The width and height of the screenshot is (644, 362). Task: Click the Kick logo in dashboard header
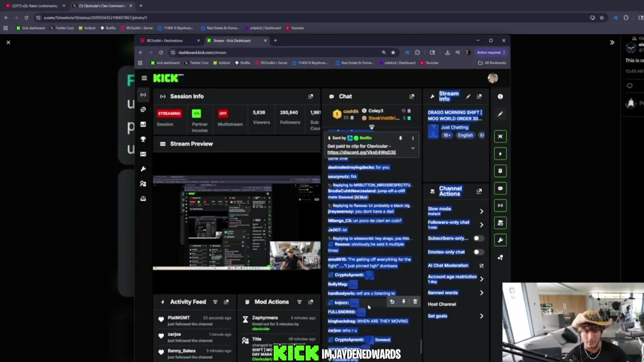pyautogui.click(x=168, y=78)
